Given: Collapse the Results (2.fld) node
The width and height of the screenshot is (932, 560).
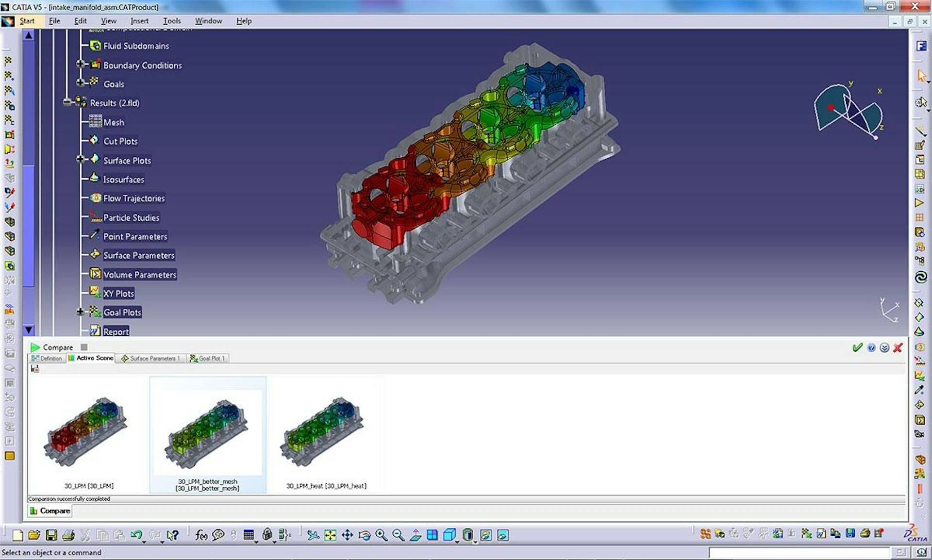Looking at the screenshot, I should tap(67, 102).
